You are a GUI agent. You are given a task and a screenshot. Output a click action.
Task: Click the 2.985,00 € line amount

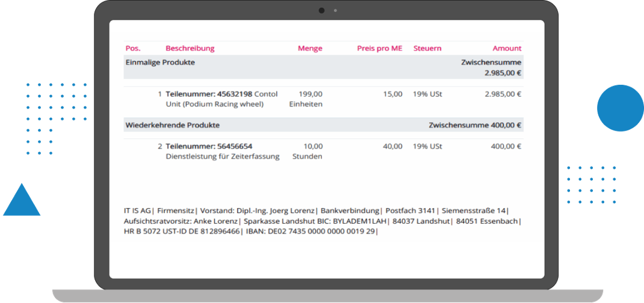click(503, 94)
